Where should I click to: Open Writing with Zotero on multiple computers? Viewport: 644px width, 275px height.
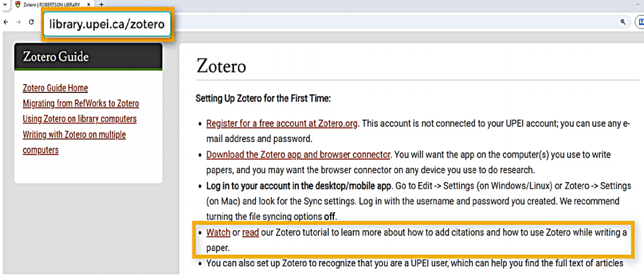click(x=74, y=134)
